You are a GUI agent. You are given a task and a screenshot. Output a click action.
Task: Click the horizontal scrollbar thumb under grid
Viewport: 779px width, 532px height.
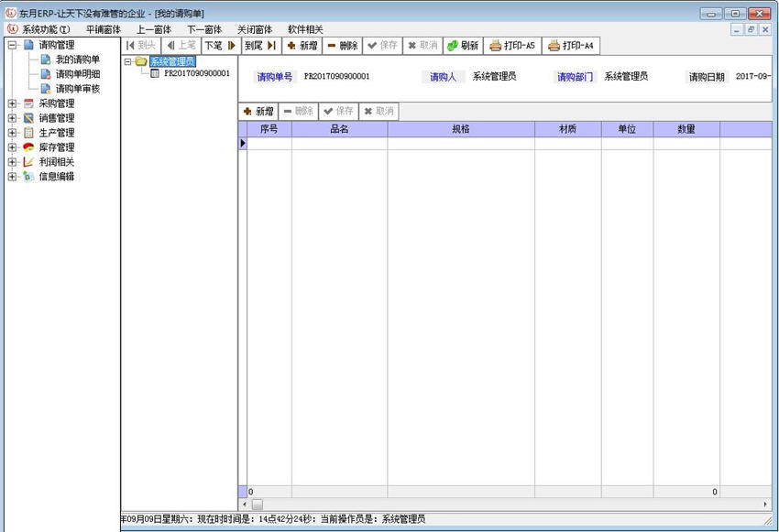coord(258,505)
